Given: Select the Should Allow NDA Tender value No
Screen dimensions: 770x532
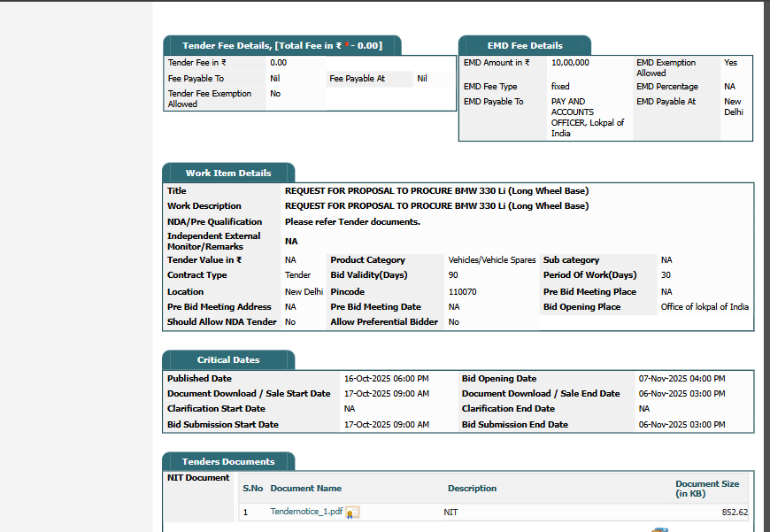Looking at the screenshot, I should pyautogui.click(x=290, y=321).
